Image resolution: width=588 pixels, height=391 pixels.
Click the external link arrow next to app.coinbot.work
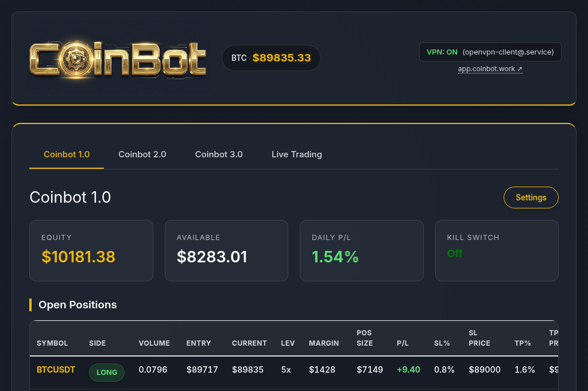[x=520, y=68]
